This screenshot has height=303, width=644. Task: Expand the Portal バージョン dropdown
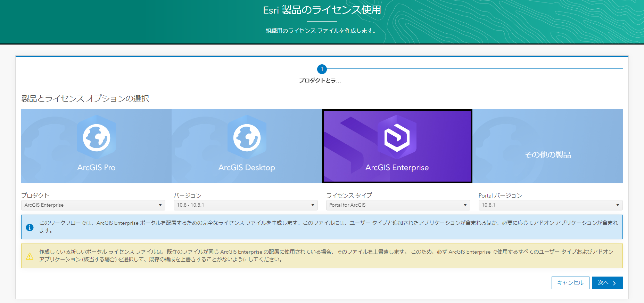[550, 205]
